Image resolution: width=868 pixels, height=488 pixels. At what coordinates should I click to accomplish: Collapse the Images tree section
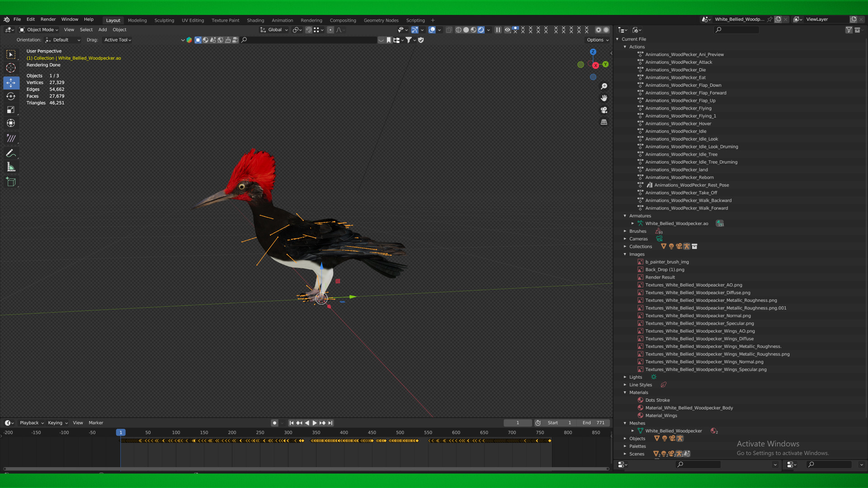pos(625,254)
